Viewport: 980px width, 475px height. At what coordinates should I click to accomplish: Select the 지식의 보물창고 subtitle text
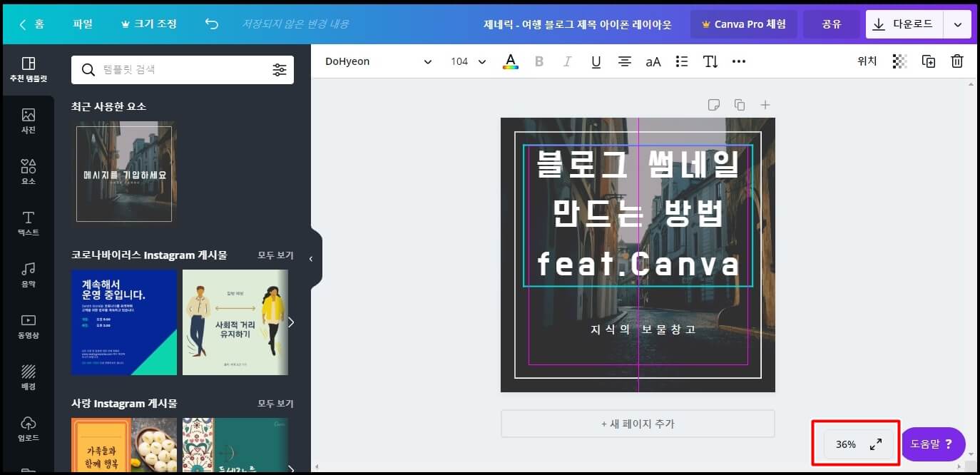(643, 330)
